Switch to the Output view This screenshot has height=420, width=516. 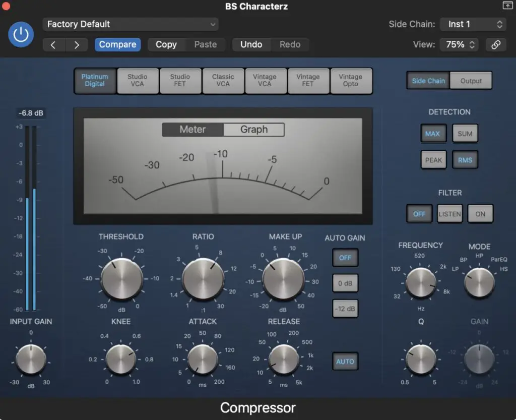click(471, 80)
